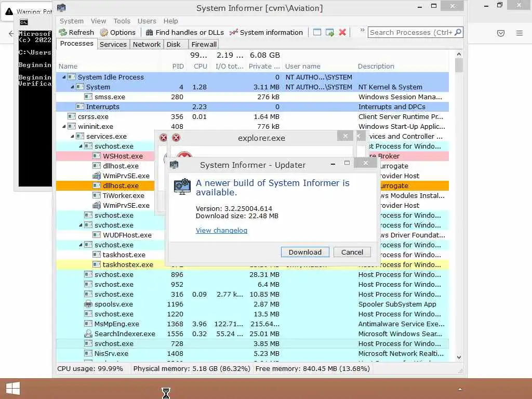
Task: Select the smss.exe process icon
Action: (88, 97)
